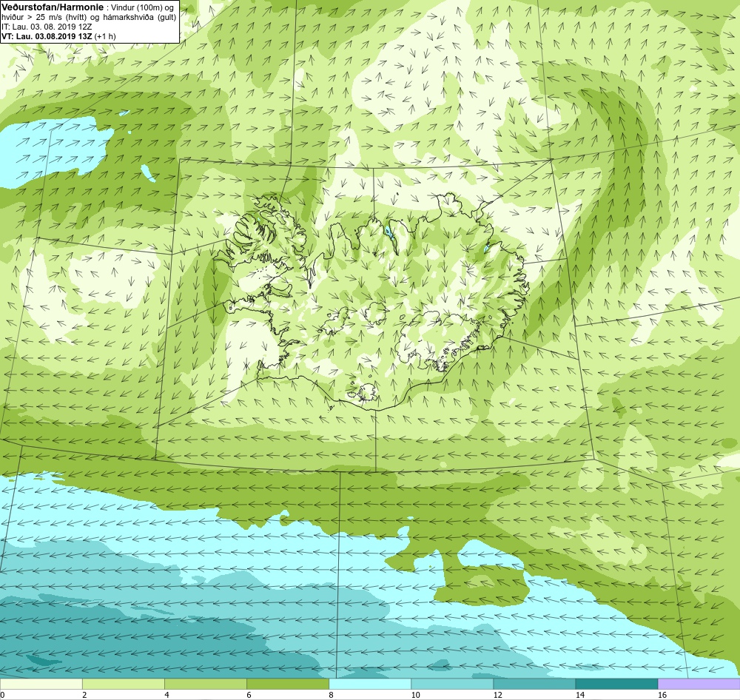Click the 14–16 m/s dark teal legend swatch
Viewport: 740px width, 700px height.
tap(616, 684)
